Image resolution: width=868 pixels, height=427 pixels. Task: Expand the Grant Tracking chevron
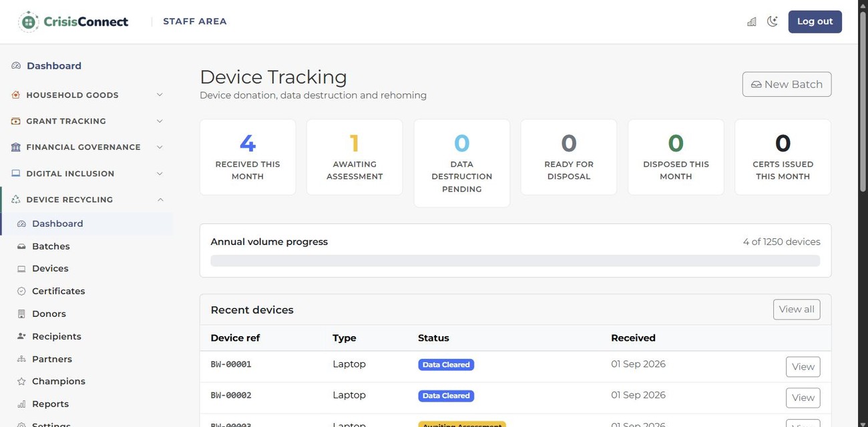pos(160,121)
